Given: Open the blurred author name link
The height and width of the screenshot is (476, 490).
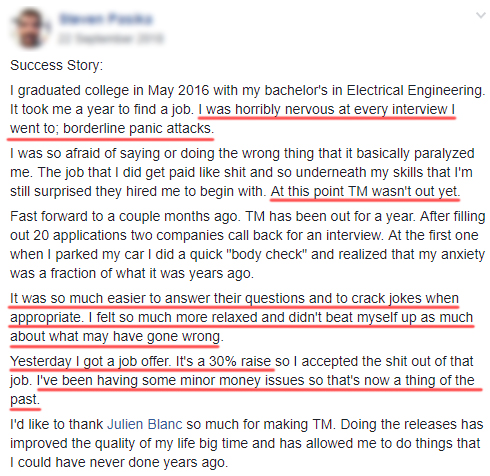Looking at the screenshot, I should coord(106,19).
